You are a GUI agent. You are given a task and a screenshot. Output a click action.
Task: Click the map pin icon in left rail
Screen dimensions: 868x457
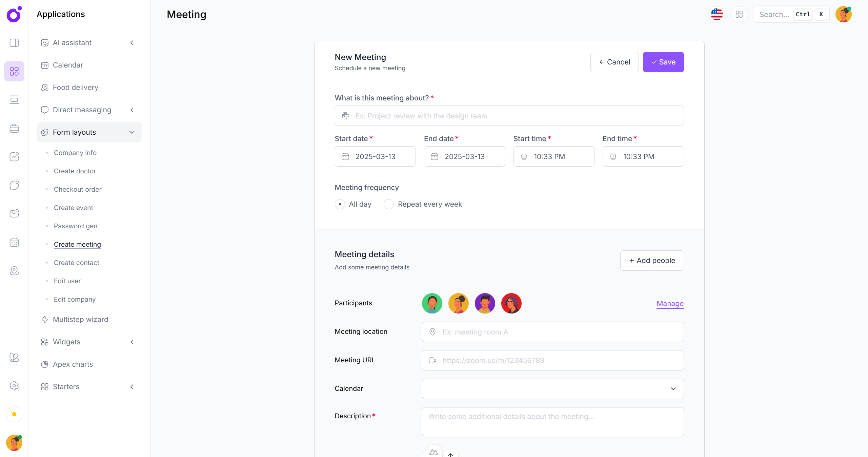point(14,271)
